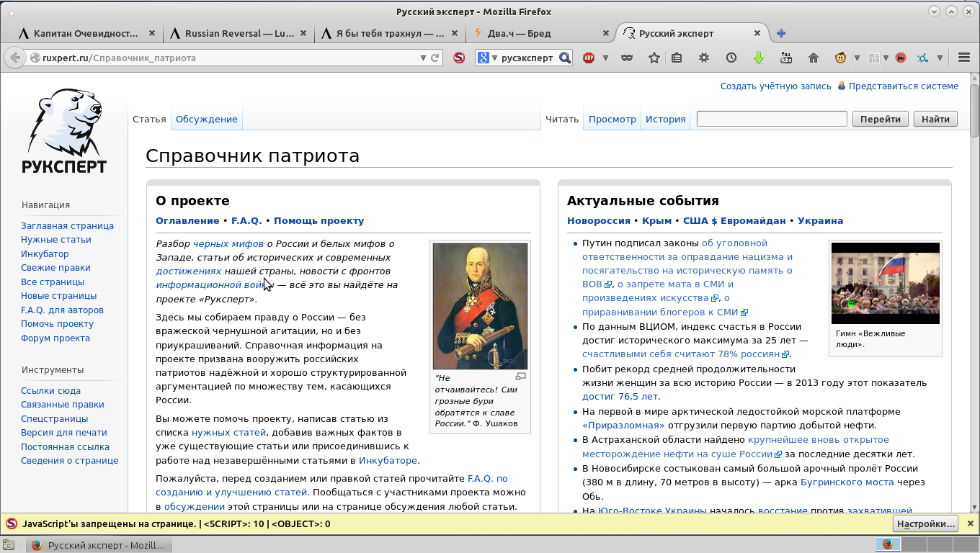Go to the home page icon
The height and width of the screenshot is (553, 980).
pos(814,58)
